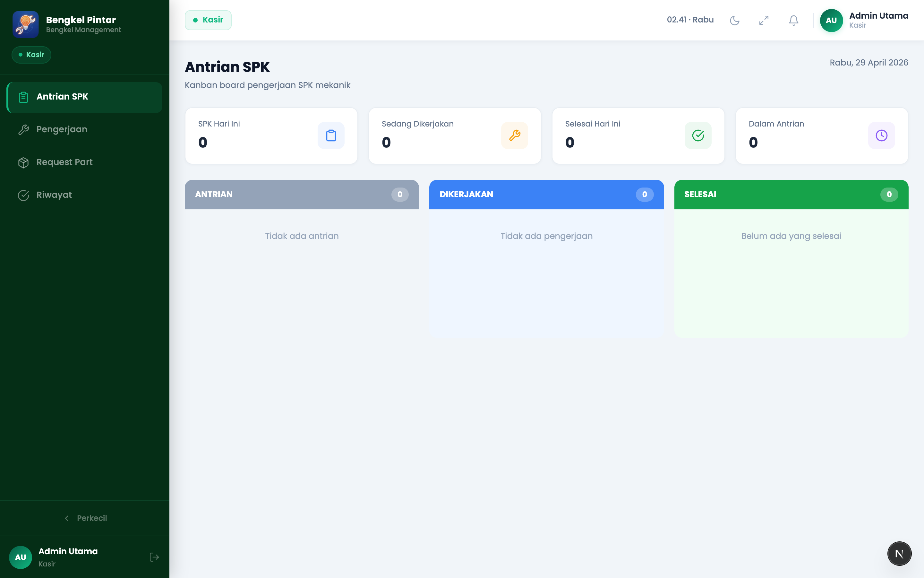Click the Next.js dev tools N button
This screenshot has height=578, width=924.
899,554
